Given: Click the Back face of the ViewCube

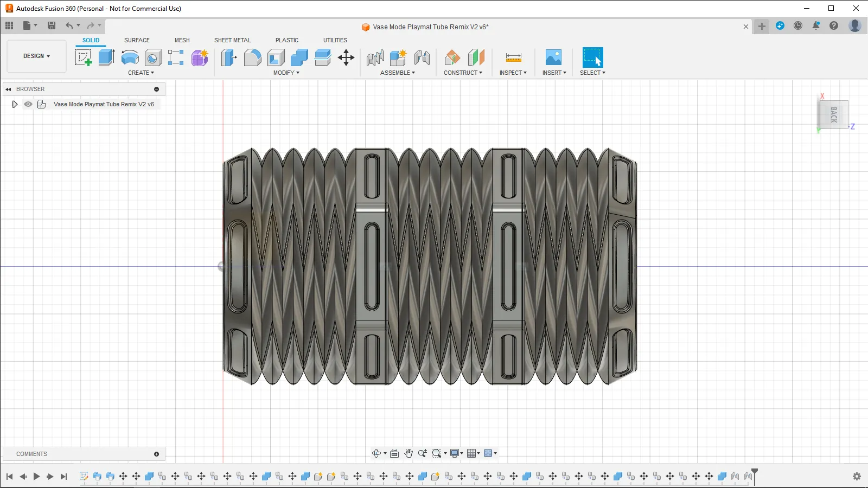Looking at the screenshot, I should [x=834, y=114].
